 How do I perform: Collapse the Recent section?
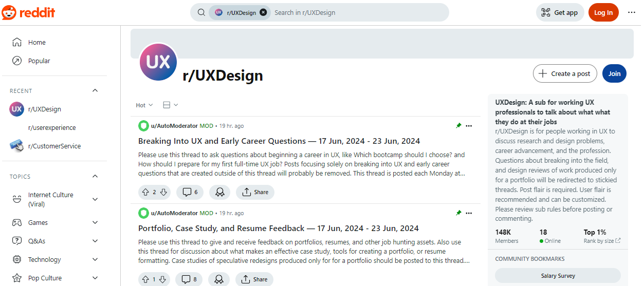point(95,91)
